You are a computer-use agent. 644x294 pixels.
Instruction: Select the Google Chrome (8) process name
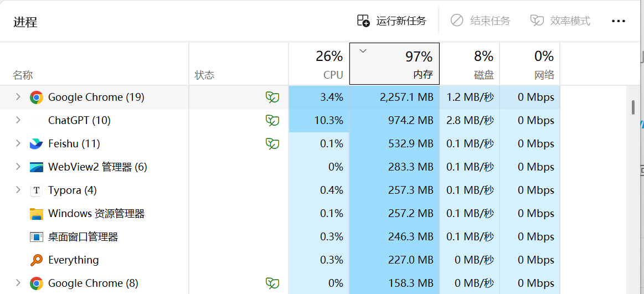[x=93, y=283]
